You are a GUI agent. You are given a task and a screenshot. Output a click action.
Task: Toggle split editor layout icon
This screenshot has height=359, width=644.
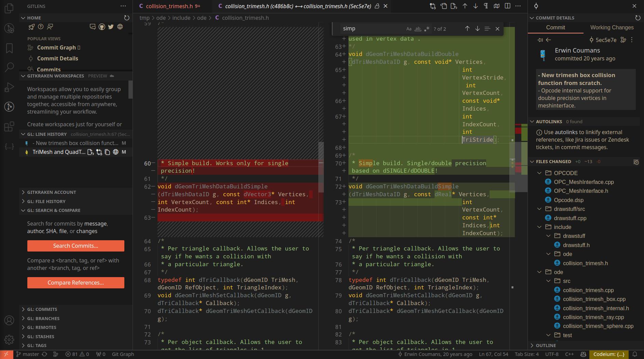tap(508, 6)
